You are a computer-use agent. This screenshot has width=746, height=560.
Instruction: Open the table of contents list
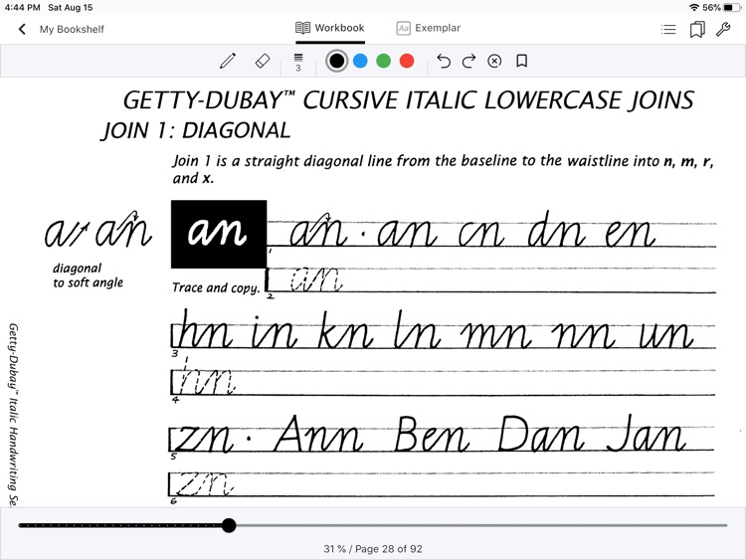[x=668, y=30]
